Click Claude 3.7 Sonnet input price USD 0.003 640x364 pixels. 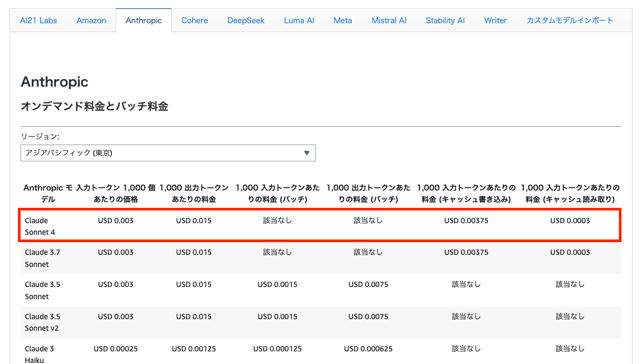(x=116, y=252)
